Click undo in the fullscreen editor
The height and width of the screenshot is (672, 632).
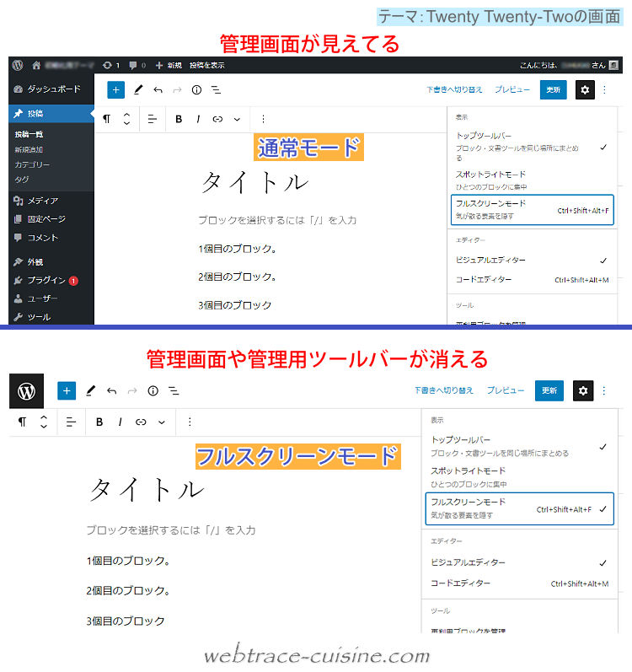tap(112, 391)
